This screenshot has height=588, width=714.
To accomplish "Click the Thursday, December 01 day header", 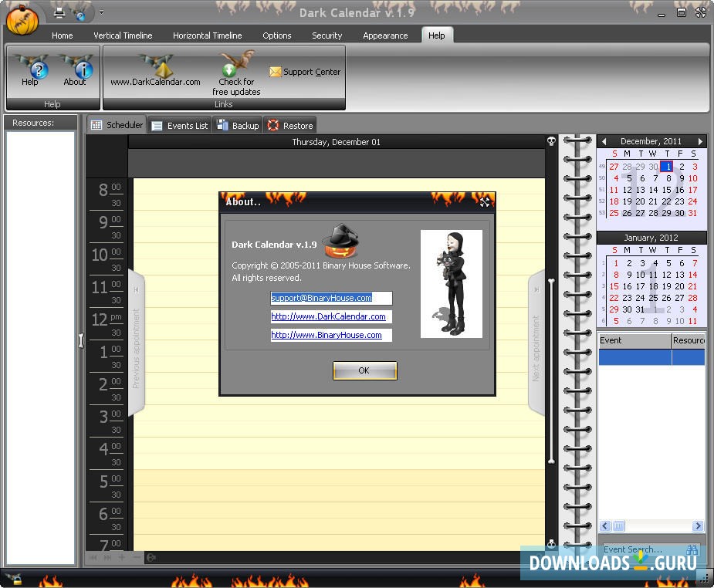I will pos(336,142).
